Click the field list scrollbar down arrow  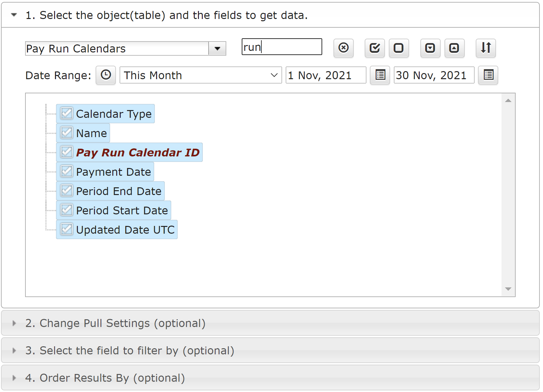click(508, 289)
